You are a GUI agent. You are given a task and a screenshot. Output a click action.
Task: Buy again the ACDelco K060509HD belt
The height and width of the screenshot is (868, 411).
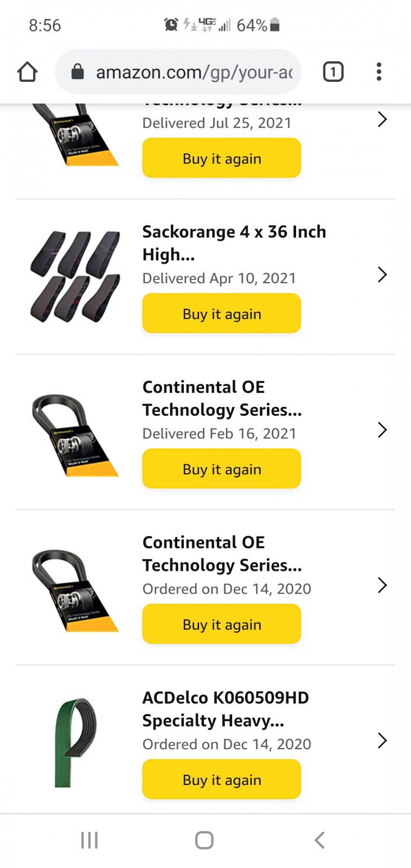point(222,780)
